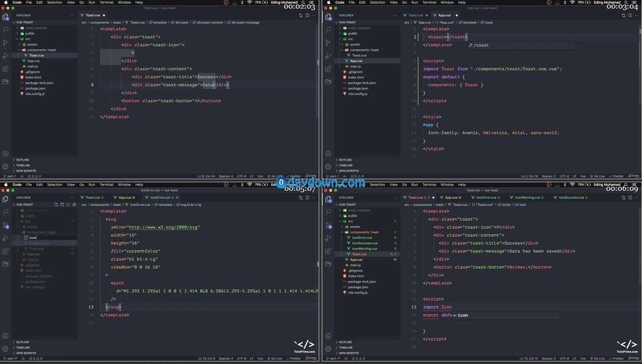The image size is (642, 364).
Task: Open IconSuccess.vue in the 00:06:09 explorer
Action: click(365, 243)
